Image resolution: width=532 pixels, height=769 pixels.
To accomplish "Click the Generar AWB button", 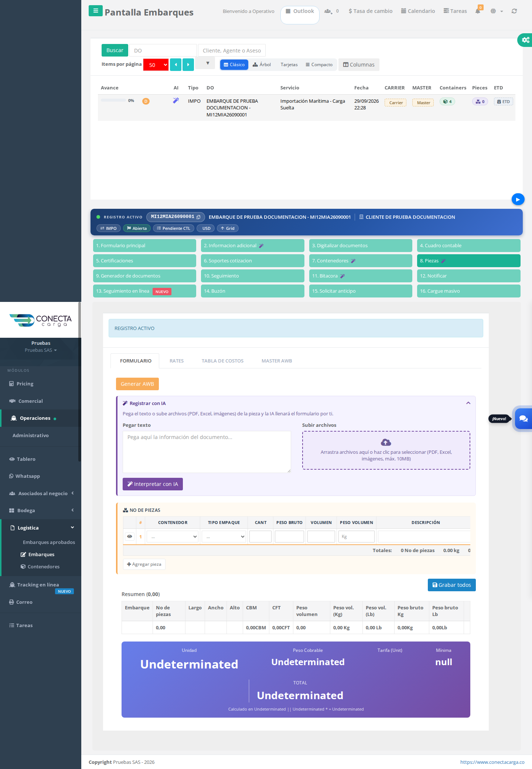I will pos(137,384).
